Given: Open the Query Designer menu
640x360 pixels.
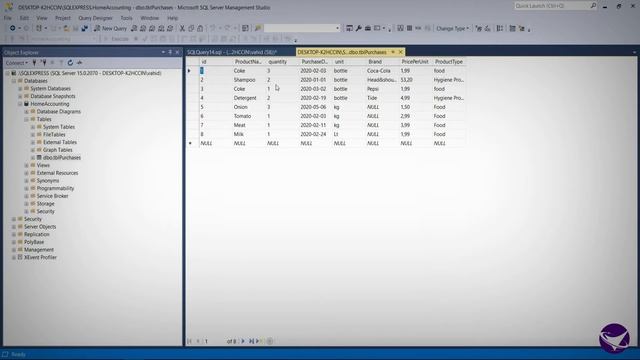Looking at the screenshot, I should pyautogui.click(x=95, y=18).
